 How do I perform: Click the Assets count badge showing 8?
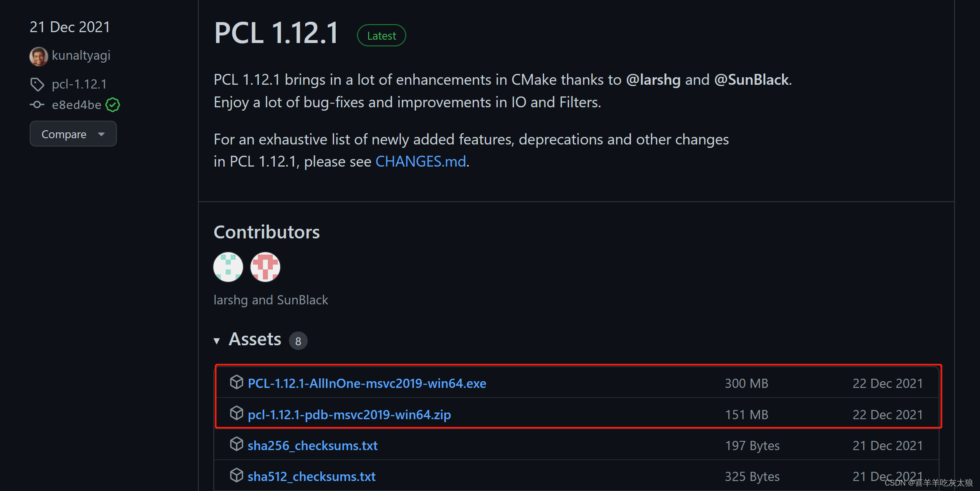[298, 341]
